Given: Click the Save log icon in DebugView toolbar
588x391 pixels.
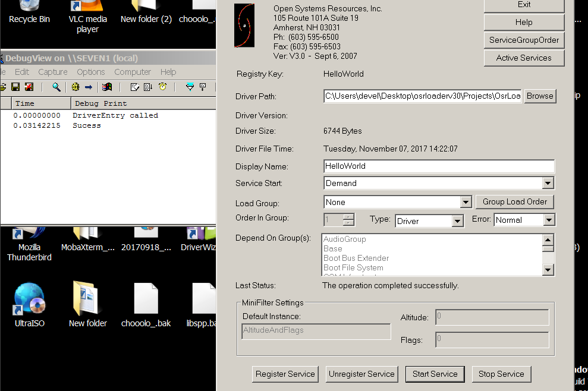Looking at the screenshot, I should 16,87.
